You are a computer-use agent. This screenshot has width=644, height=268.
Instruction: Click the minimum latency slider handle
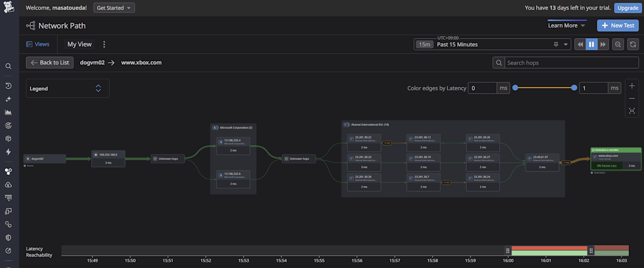[515, 88]
